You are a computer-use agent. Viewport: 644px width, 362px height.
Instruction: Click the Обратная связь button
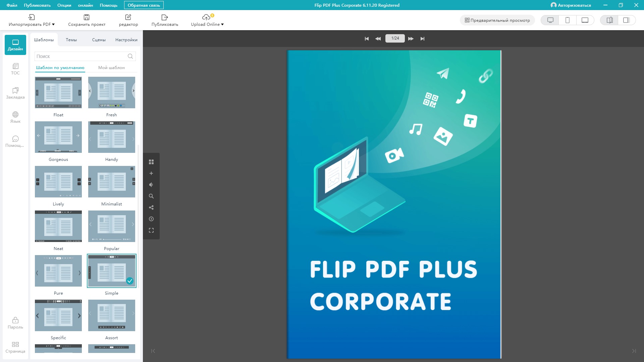144,5
